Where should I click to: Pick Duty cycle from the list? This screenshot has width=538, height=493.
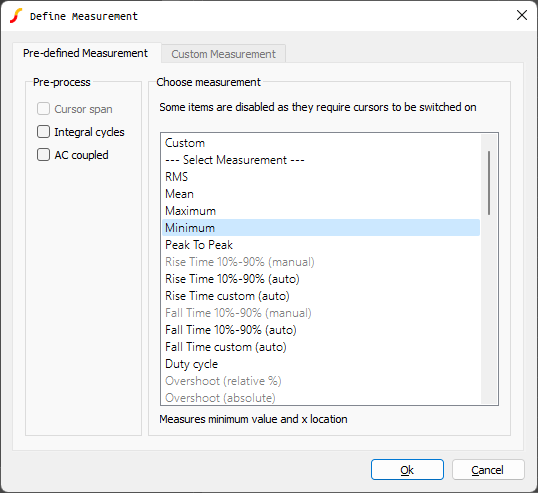[321, 364]
